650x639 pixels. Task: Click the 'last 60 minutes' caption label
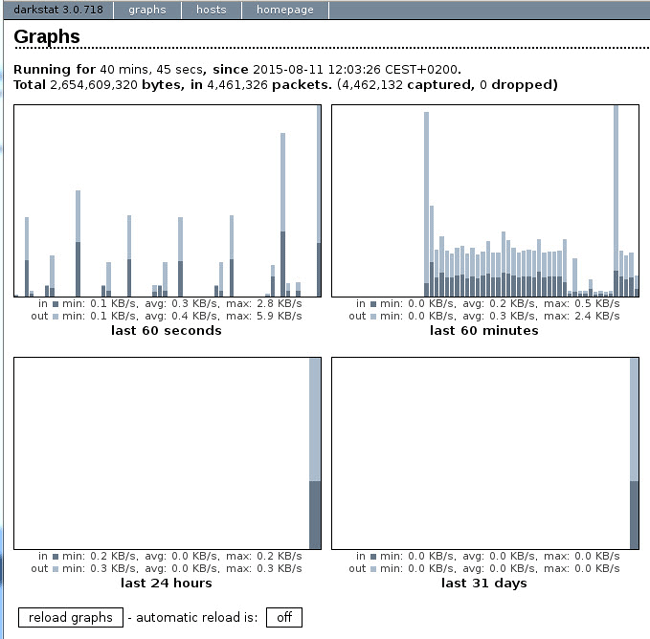[x=485, y=330]
